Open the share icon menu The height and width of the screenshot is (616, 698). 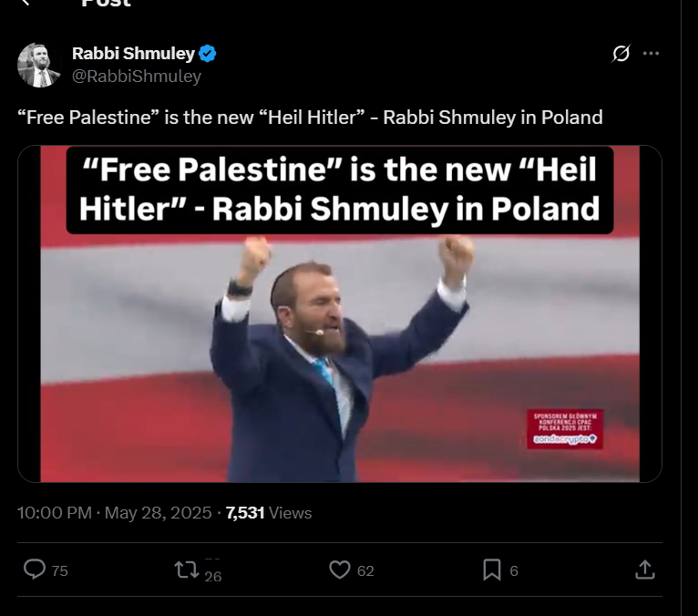pos(644,570)
